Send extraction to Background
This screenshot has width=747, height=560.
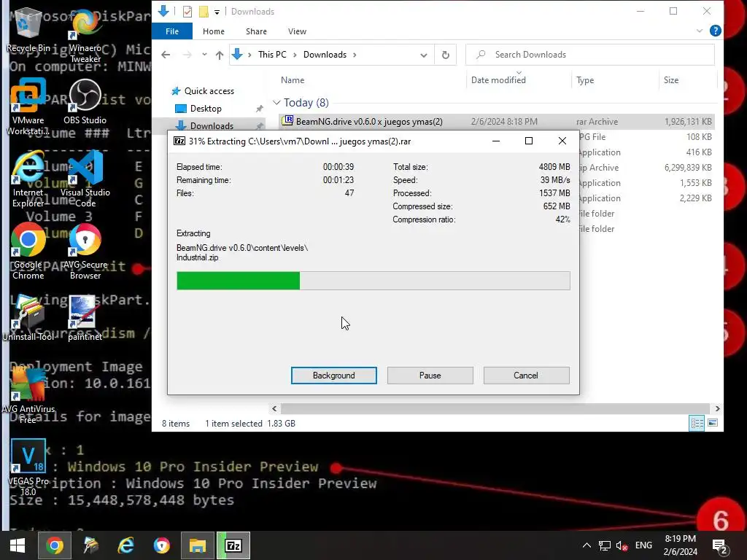pyautogui.click(x=334, y=376)
